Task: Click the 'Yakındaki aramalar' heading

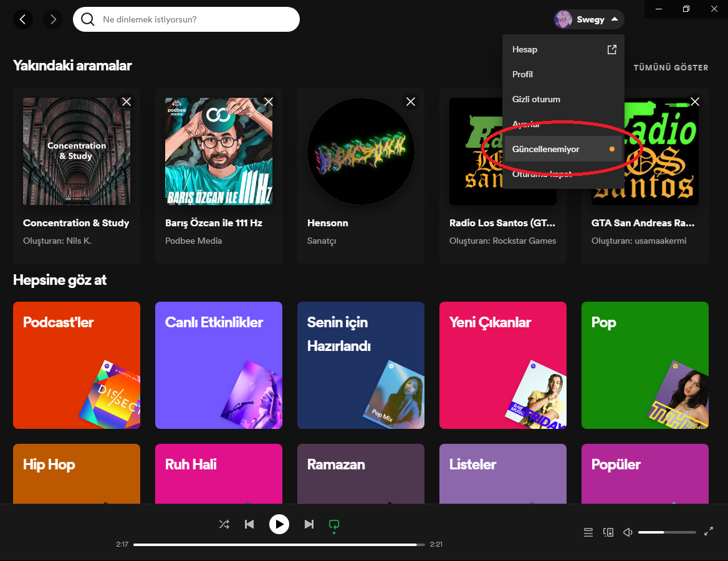Action: (72, 65)
